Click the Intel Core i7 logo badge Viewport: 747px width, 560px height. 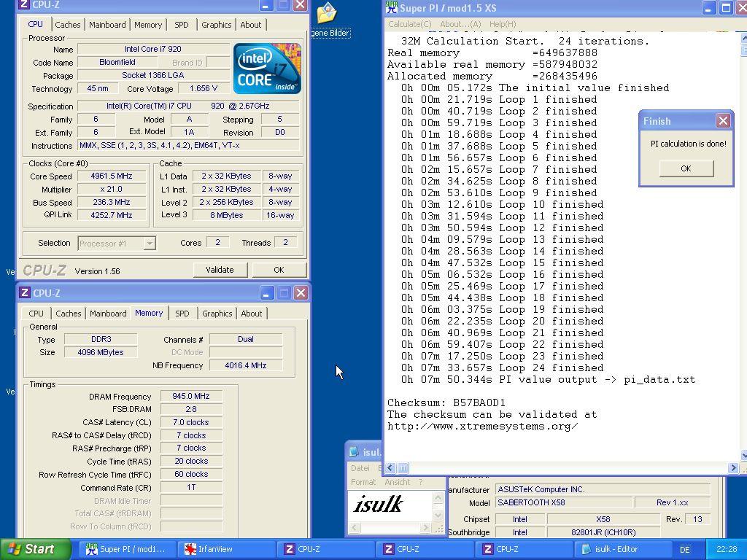pyautogui.click(x=267, y=68)
